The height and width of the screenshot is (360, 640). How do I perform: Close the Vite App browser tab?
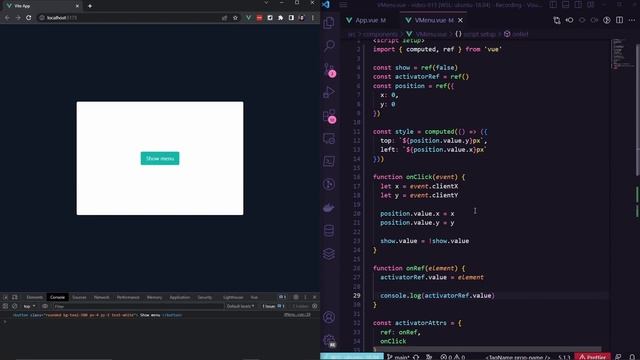77,6
